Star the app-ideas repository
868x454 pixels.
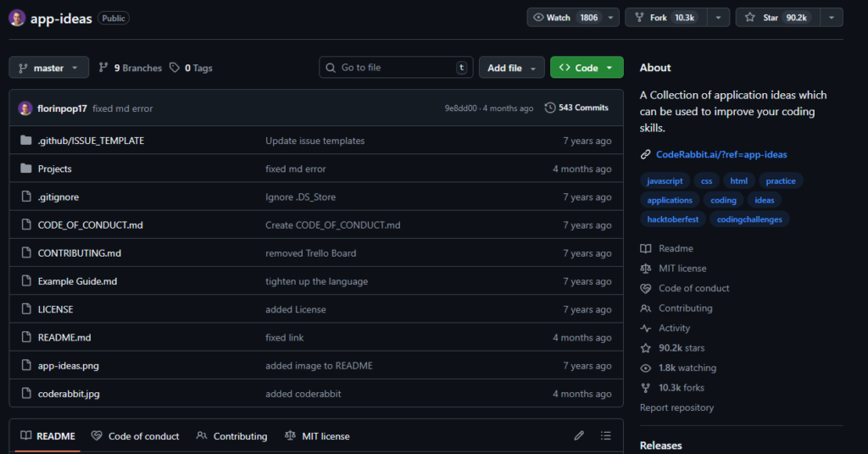(x=776, y=18)
